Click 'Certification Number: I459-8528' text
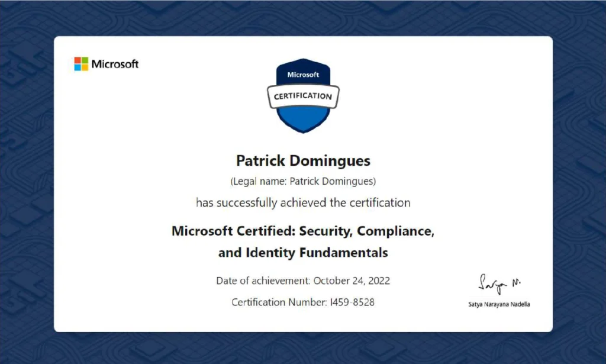Viewport: 606px width, 364px height. [303, 302]
